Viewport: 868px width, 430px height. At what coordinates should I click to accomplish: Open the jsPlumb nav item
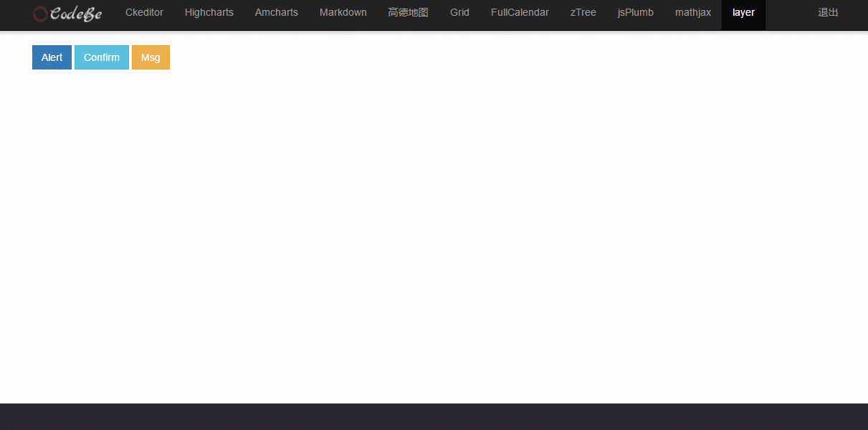click(x=636, y=13)
